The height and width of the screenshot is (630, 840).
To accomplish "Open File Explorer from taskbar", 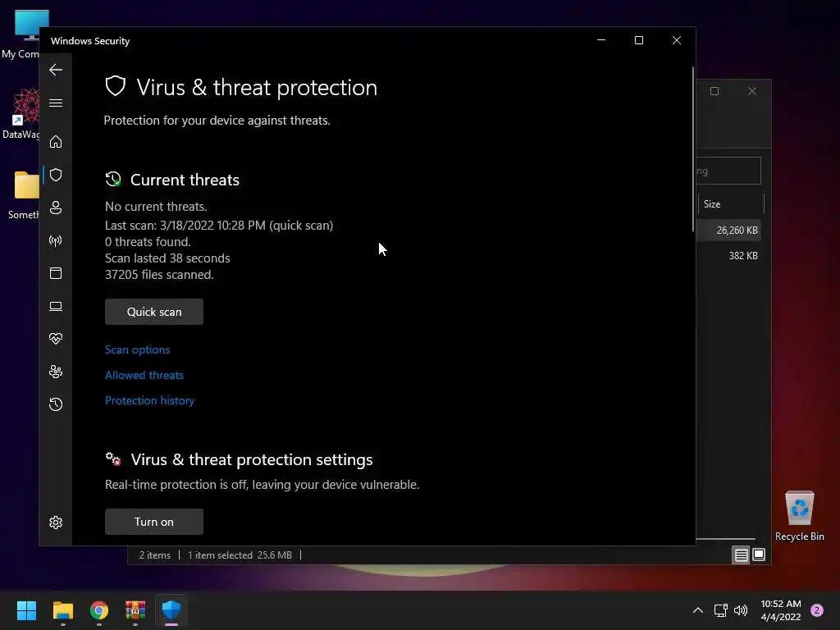I will click(62, 610).
